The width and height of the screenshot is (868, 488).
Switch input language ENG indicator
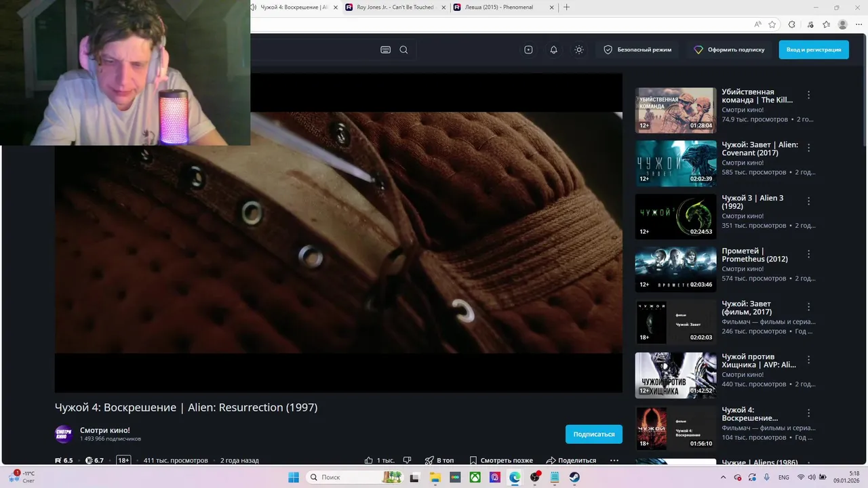click(783, 477)
